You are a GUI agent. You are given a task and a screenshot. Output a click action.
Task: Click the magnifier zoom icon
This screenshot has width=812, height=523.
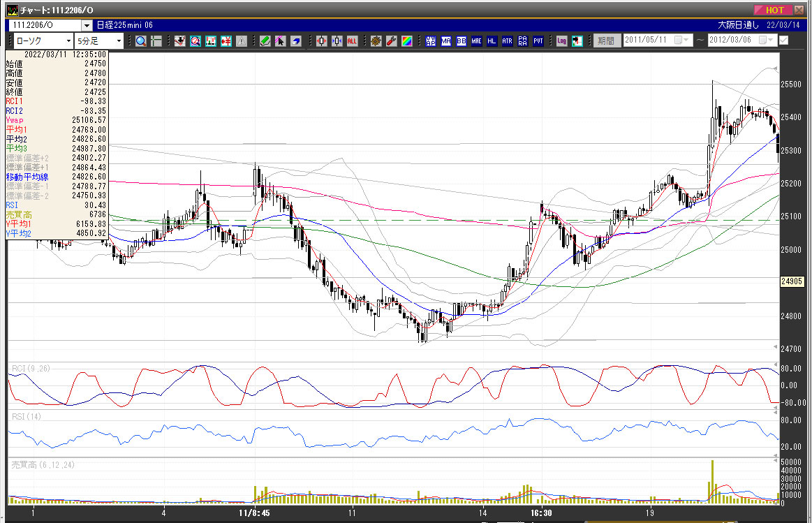141,41
